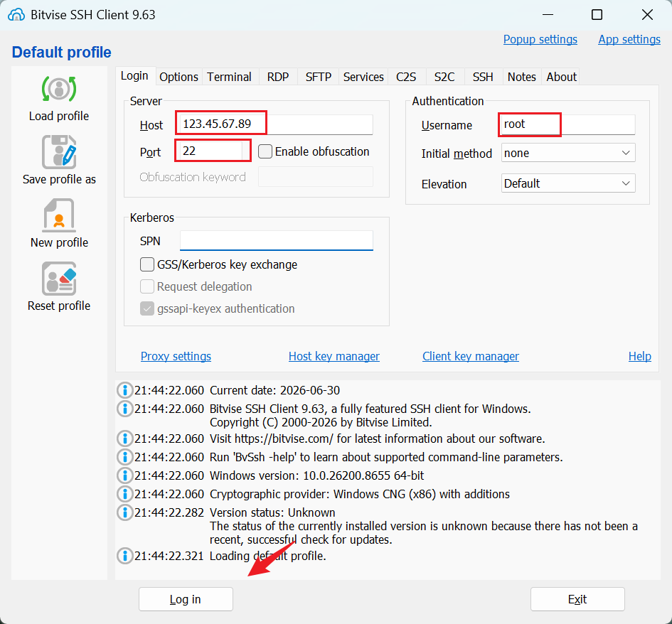672x624 pixels.
Task: Click the Reset profile icon
Action: [x=59, y=279]
